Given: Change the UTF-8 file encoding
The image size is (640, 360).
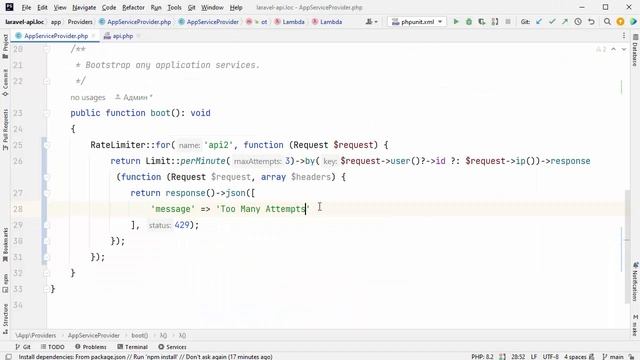Looking at the screenshot, I should 550,357.
